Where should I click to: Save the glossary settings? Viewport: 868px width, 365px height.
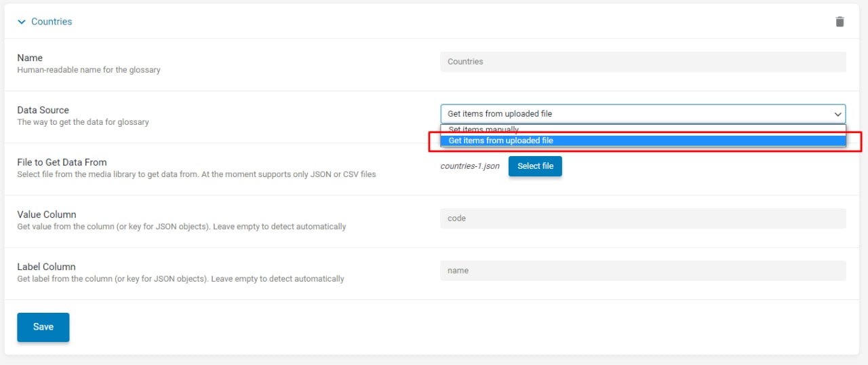[x=43, y=327]
